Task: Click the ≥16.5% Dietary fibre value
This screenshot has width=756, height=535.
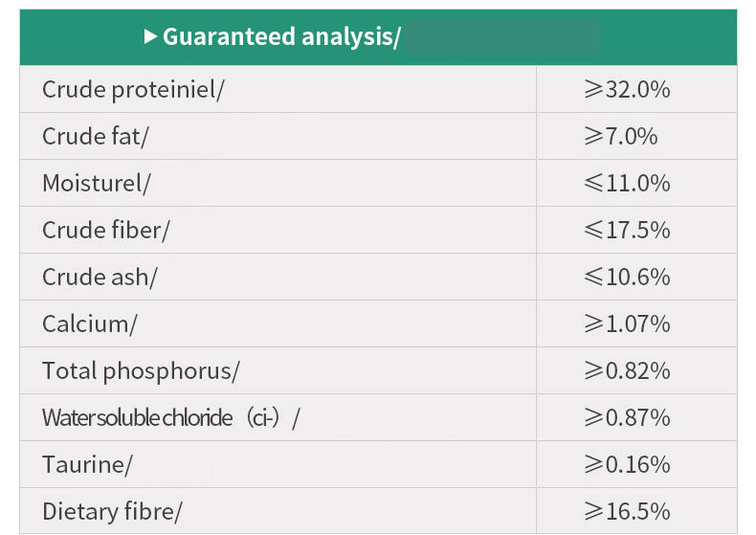Action: point(627,512)
